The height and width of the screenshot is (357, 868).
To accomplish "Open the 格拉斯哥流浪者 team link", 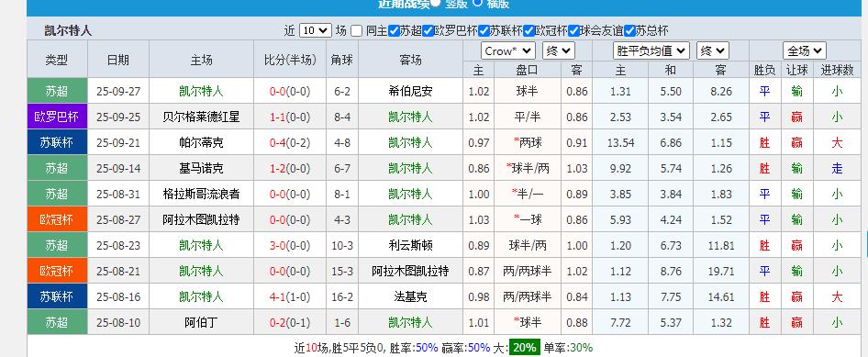I will 201,195.
